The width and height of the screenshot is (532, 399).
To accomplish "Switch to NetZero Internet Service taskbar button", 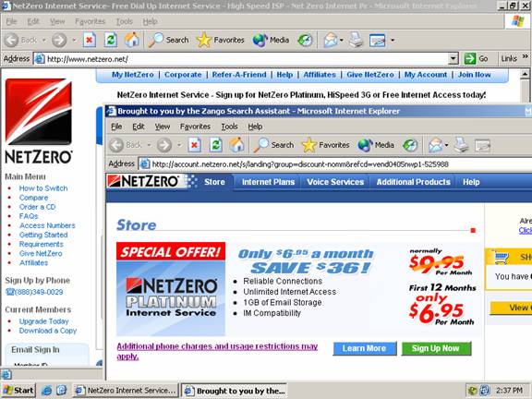I will point(126,391).
